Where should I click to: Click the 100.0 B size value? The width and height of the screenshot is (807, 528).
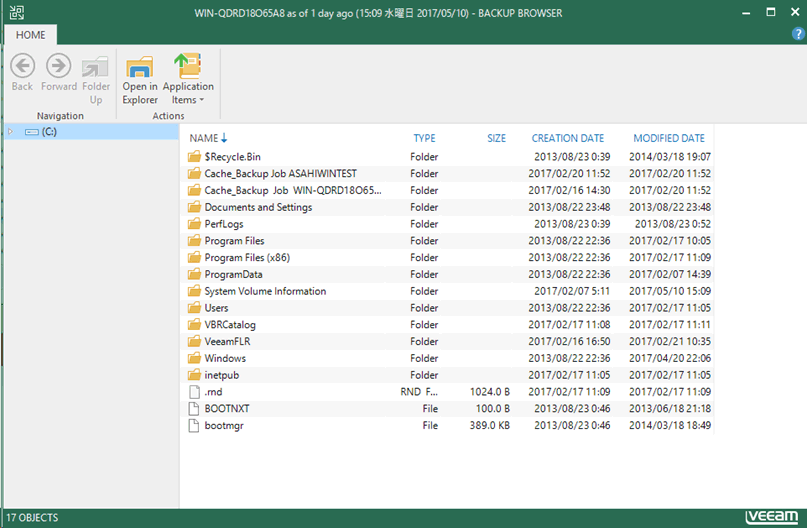(493, 409)
